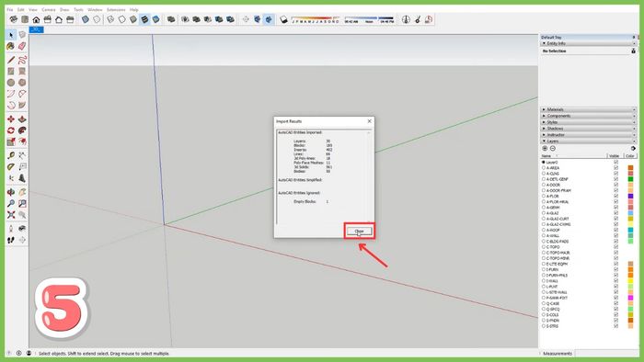Click the Add Layer plus icon
Image resolution: width=644 pixels, height=362 pixels.
coord(545,149)
